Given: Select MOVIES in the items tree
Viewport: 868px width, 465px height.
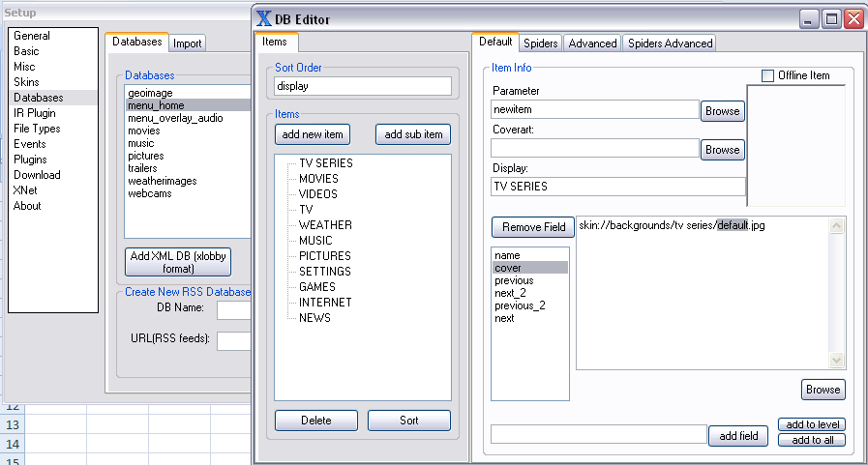Looking at the screenshot, I should click(x=318, y=179).
